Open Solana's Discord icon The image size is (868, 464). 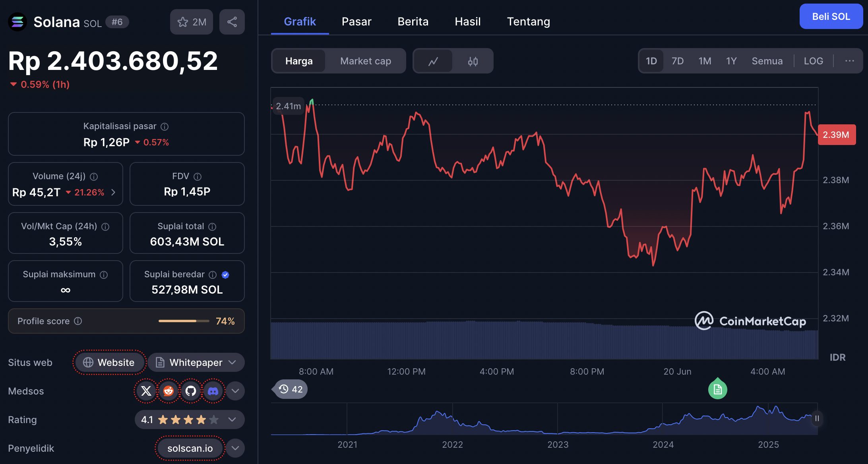point(213,391)
